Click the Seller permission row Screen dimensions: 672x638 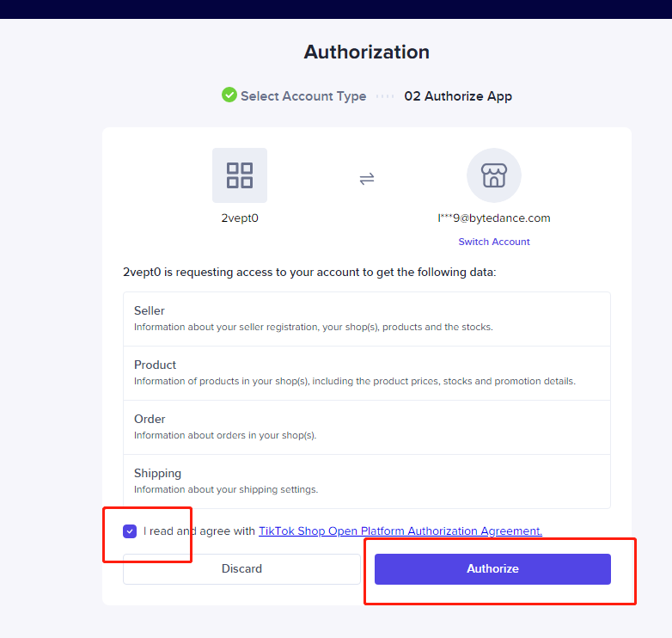367,319
